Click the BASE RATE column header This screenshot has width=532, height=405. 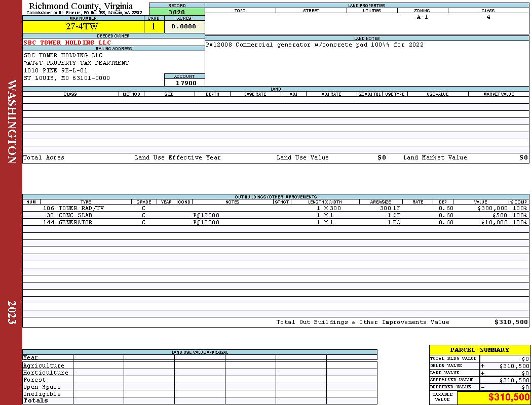pyautogui.click(x=255, y=94)
